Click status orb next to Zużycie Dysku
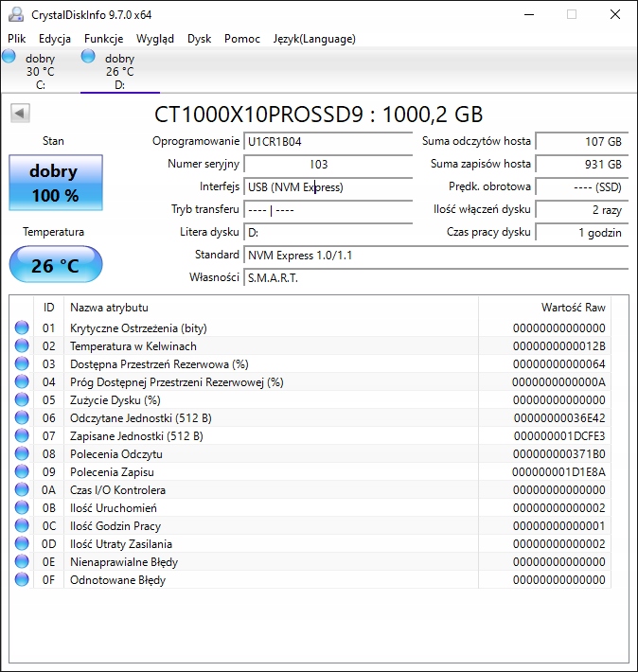 pyautogui.click(x=22, y=400)
